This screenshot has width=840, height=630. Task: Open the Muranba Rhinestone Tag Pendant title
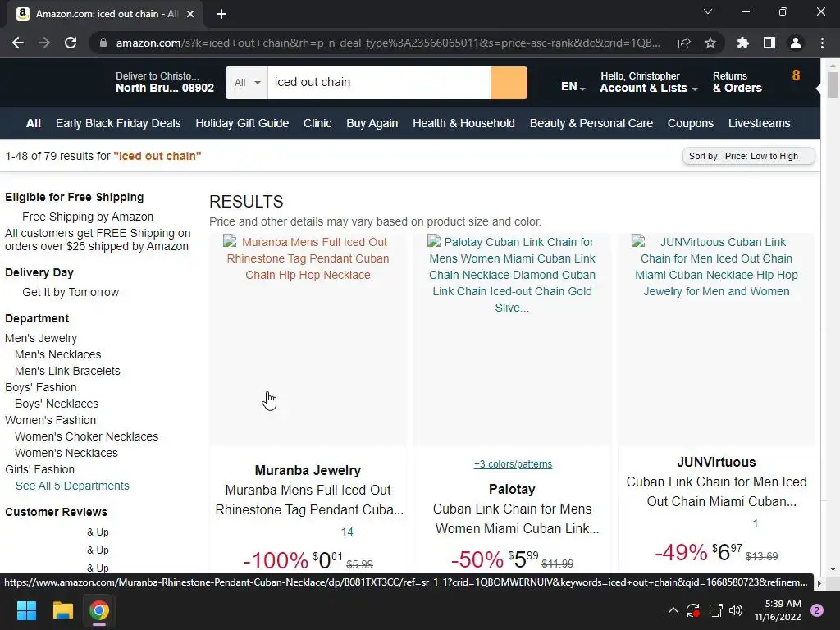point(309,500)
